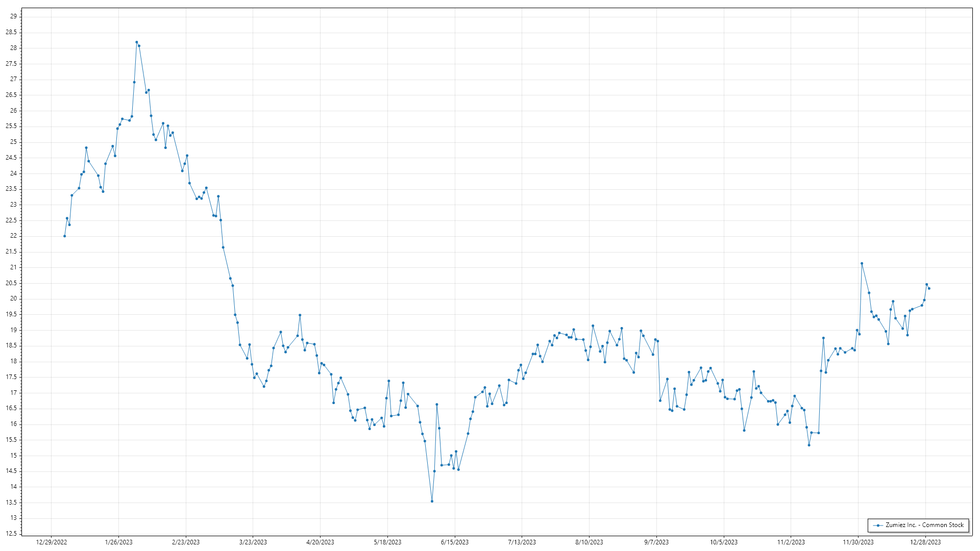The image size is (980, 551).
Task: Click the 16.5 y-axis tick label
Action: pyautogui.click(x=11, y=409)
